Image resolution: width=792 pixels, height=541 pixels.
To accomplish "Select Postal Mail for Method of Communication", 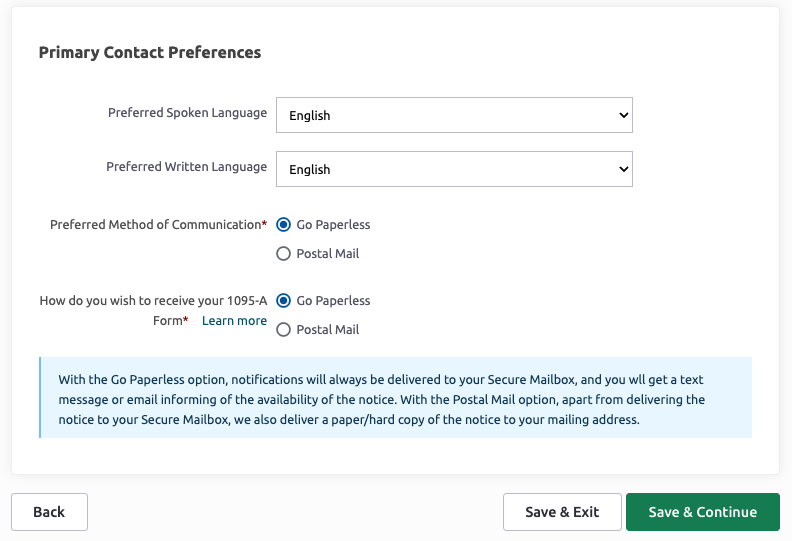I will click(283, 254).
